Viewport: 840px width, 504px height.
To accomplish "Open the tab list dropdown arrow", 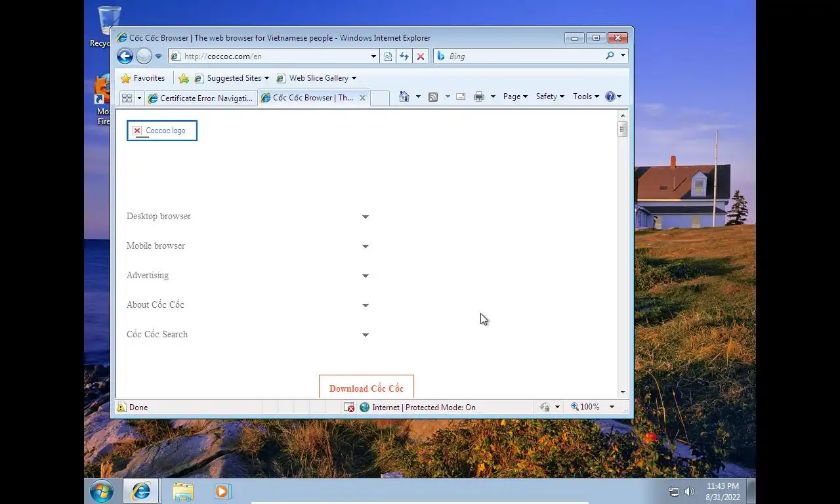I will (139, 98).
